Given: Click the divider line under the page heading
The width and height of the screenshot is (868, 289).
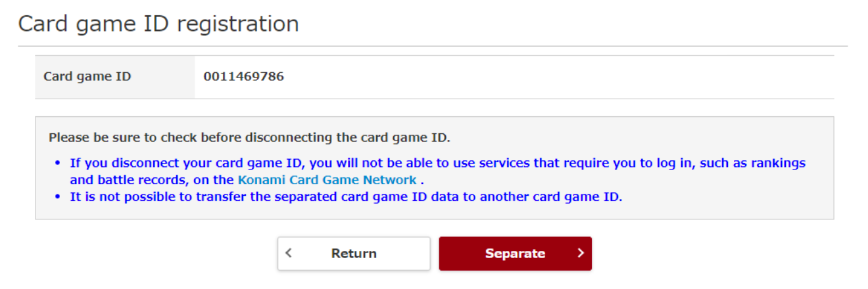Looking at the screenshot, I should pos(433,46).
